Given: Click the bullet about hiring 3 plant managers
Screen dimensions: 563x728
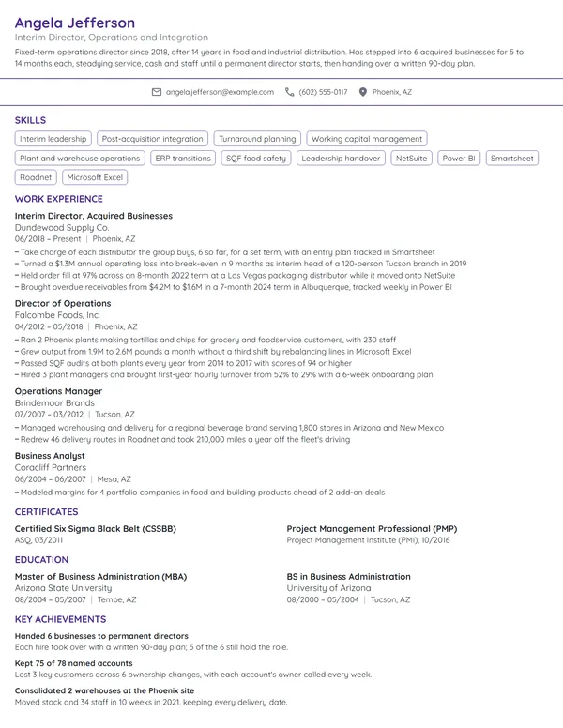Looking at the screenshot, I should pos(224,374).
